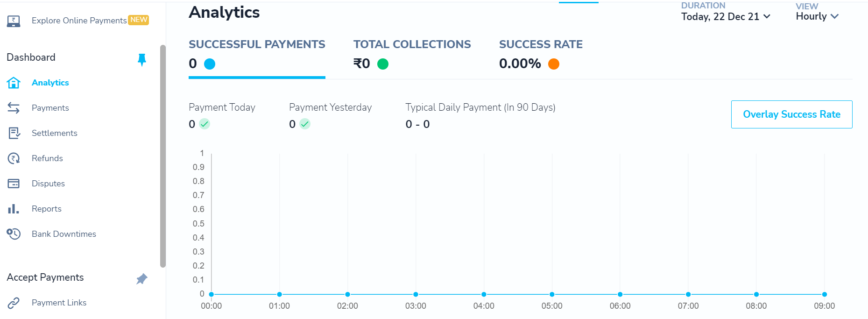Click Payment Today green check mark
868x319 pixels.
[205, 124]
